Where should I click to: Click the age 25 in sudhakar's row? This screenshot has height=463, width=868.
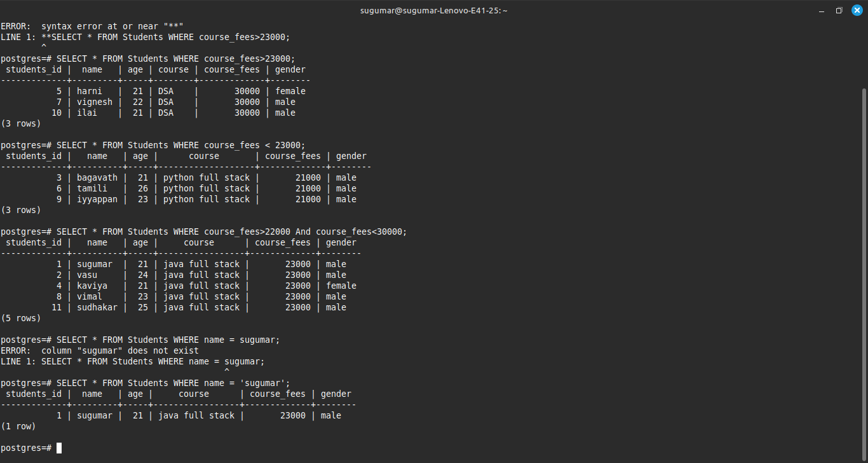(143, 307)
